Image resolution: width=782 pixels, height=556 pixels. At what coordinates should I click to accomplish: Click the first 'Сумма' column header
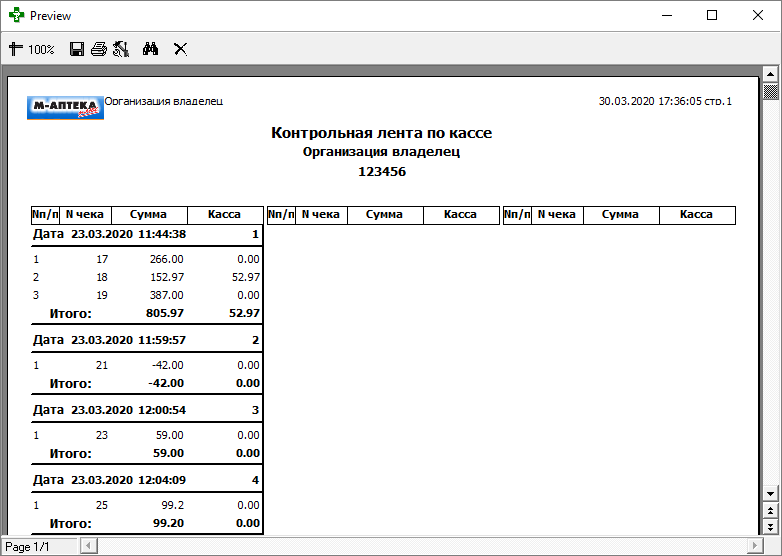click(148, 214)
